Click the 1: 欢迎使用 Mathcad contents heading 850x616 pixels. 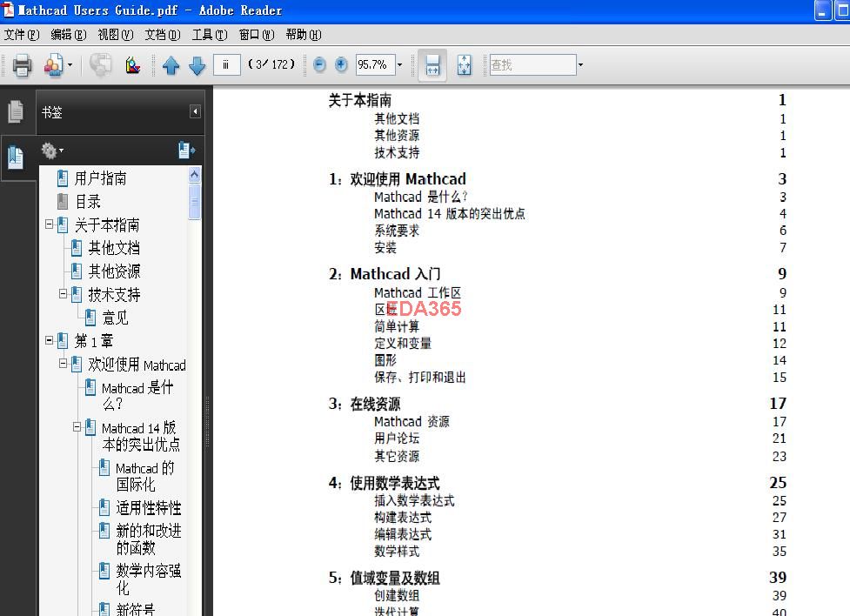pyautogui.click(x=398, y=179)
